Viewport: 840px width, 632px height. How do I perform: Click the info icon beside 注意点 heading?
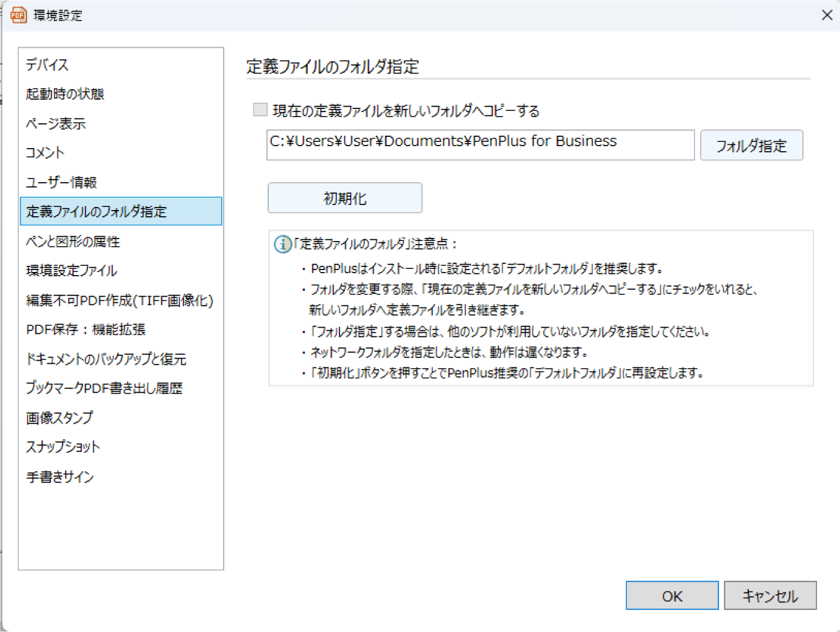coord(282,244)
